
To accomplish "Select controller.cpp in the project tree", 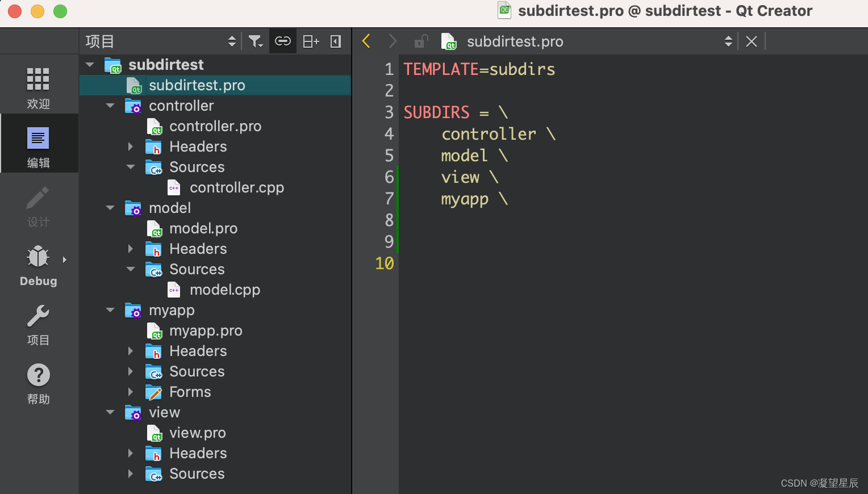I will pyautogui.click(x=237, y=187).
